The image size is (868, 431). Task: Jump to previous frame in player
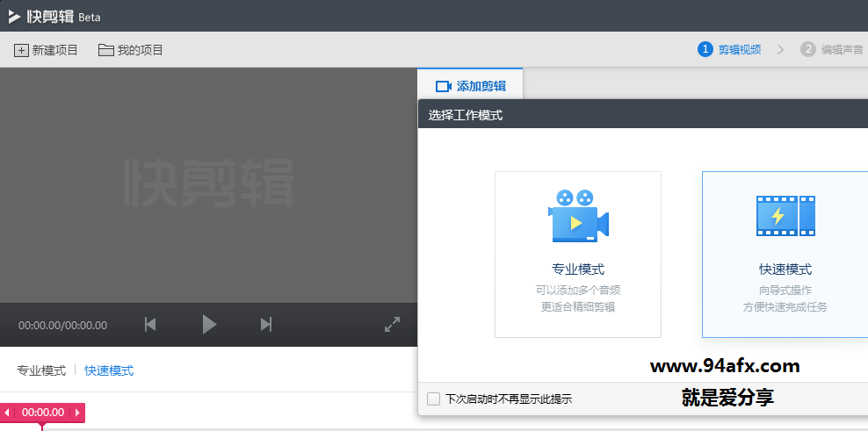(150, 324)
